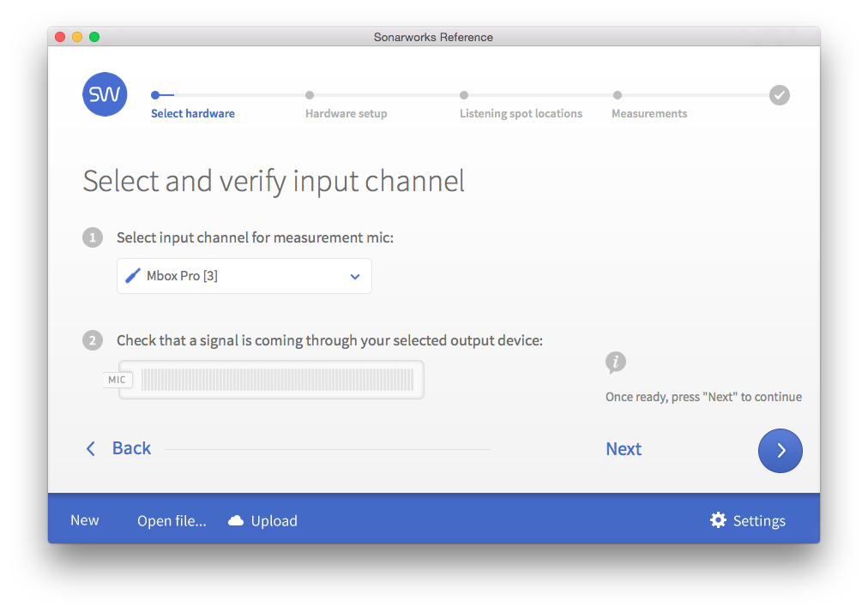
Task: Click the Sonarworks SW logo icon
Action: point(105,94)
